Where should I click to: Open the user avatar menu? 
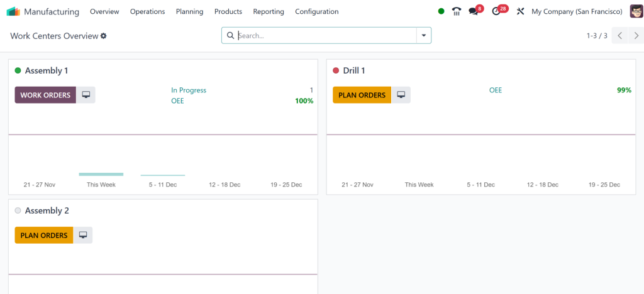coord(636,11)
